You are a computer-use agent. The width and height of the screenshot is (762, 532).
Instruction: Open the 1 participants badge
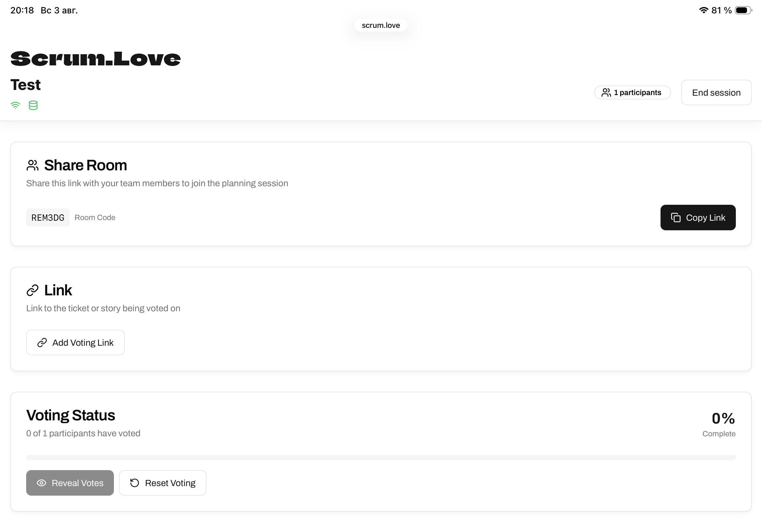(632, 92)
